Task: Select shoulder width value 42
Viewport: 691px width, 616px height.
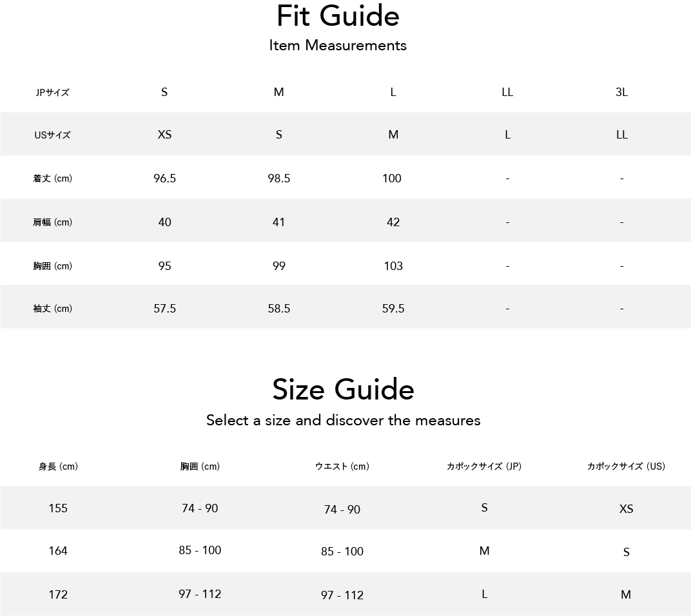Action: [393, 222]
